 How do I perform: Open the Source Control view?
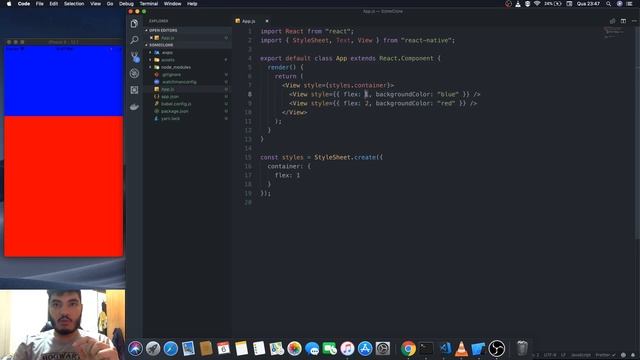(x=135, y=57)
